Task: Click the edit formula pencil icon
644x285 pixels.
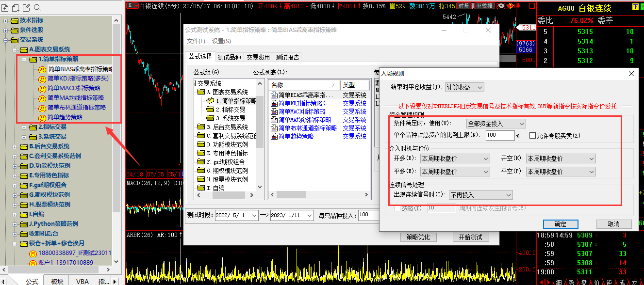Action: (x=26, y=8)
